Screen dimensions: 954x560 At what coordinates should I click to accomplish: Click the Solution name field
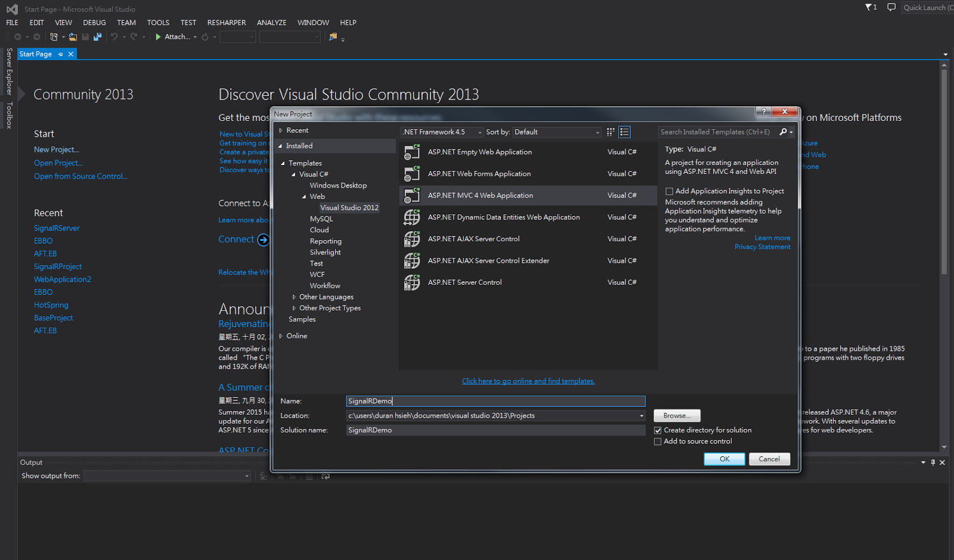(495, 430)
